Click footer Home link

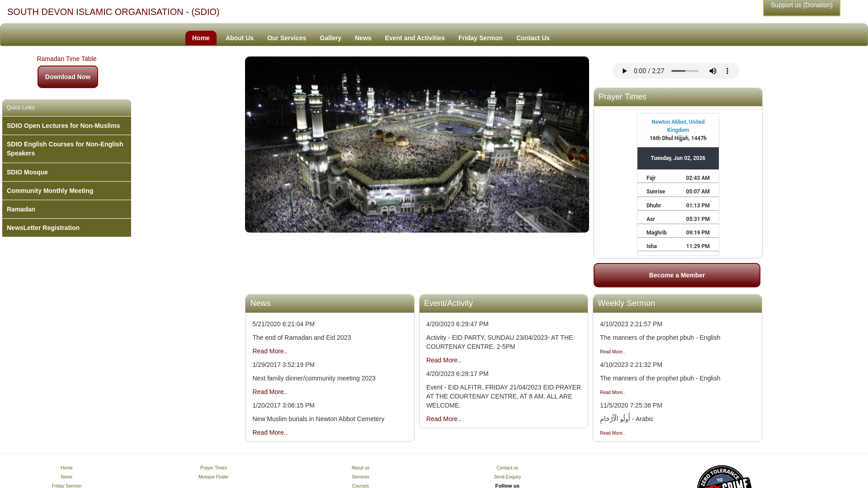(x=66, y=468)
